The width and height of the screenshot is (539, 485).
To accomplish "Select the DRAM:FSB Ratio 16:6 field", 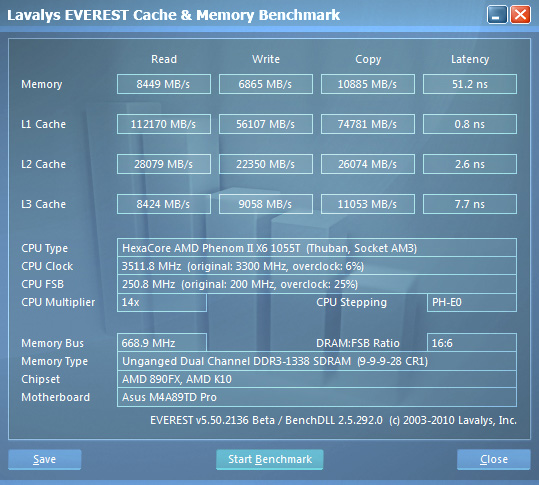I will coord(472,343).
